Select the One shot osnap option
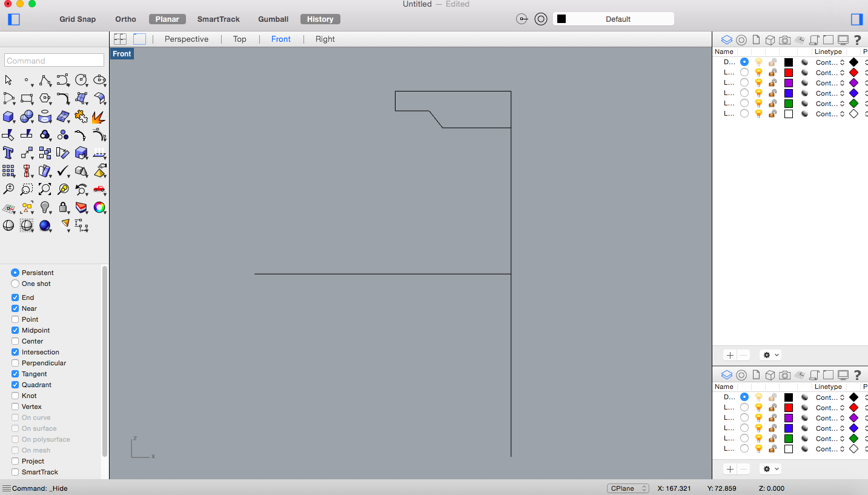This screenshot has width=868, height=495. (31, 284)
